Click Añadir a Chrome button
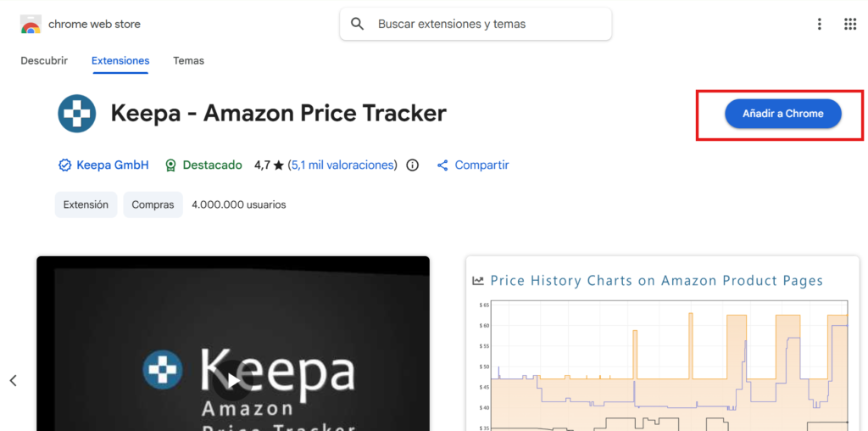The image size is (868, 431). pyautogui.click(x=783, y=114)
